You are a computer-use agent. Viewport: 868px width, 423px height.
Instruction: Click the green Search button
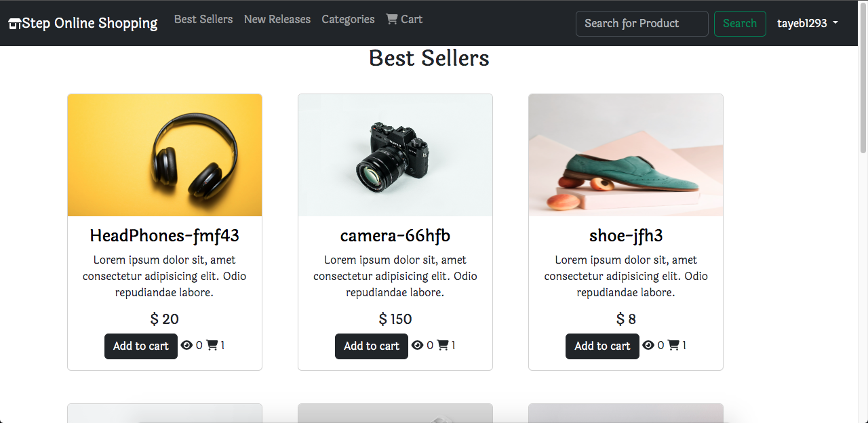[740, 23]
